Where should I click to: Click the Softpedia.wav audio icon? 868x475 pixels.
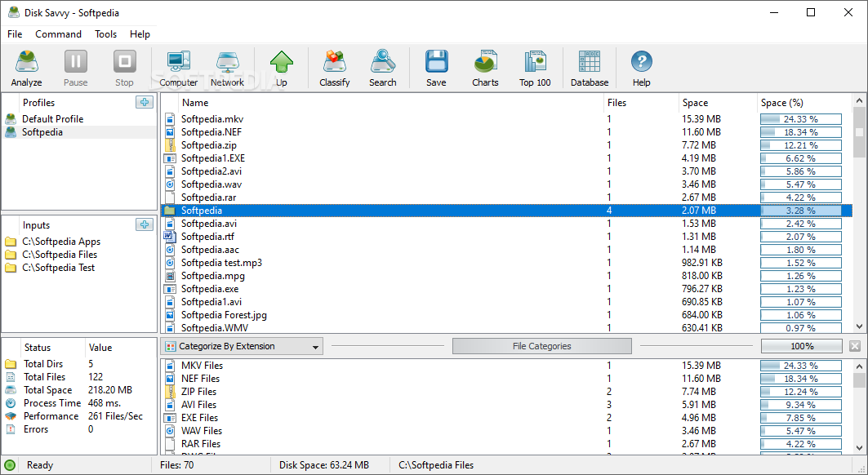[170, 184]
